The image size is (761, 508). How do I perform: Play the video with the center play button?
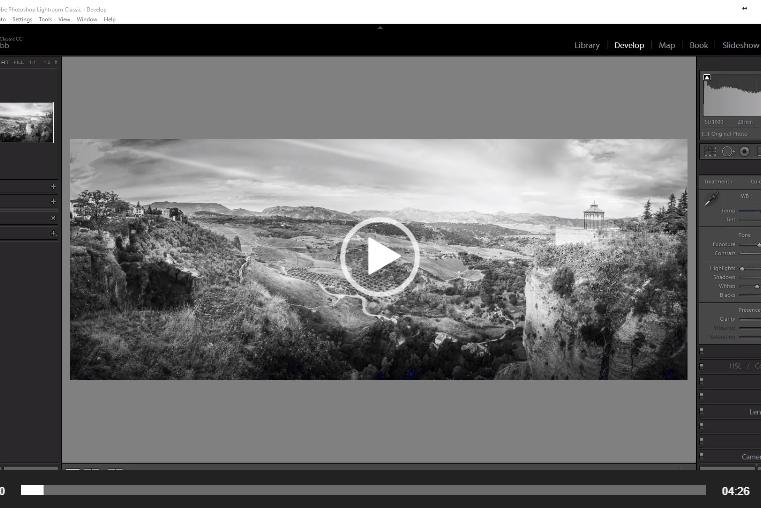click(x=379, y=257)
